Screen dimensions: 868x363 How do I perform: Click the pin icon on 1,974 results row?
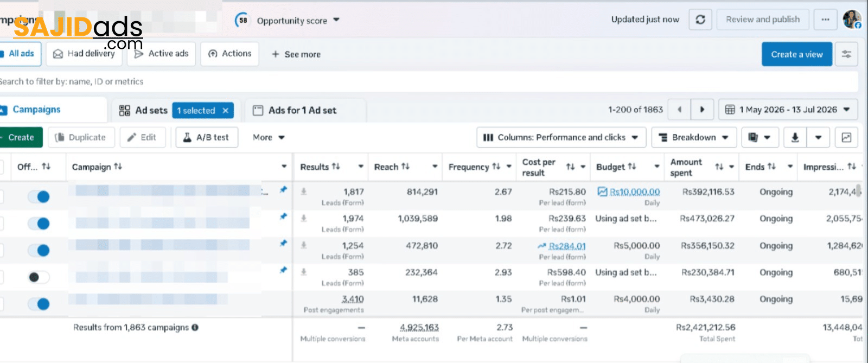tap(283, 216)
